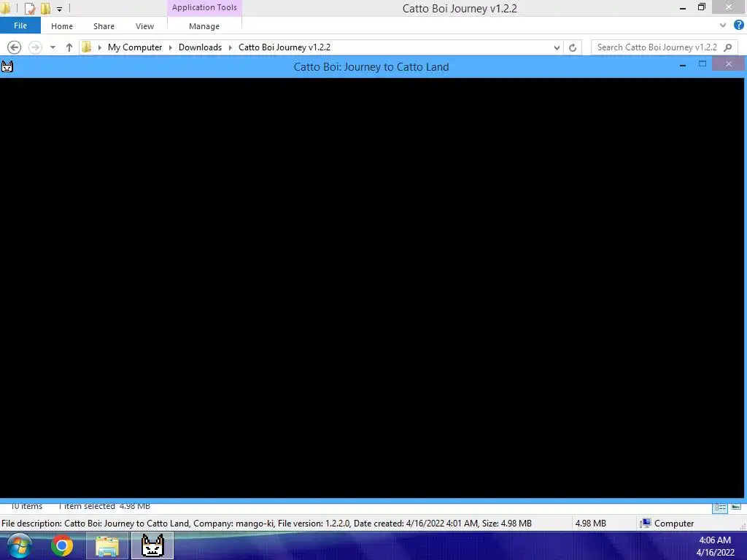Navigate to Downloads in the breadcrumb
The width and height of the screenshot is (747, 560).
click(x=200, y=47)
